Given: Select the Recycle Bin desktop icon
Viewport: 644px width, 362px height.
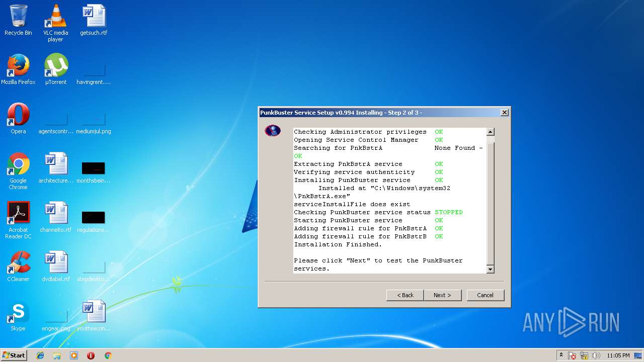Looking at the screenshot, I should [18, 21].
